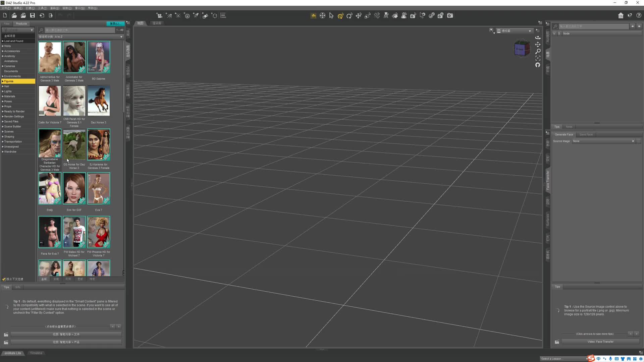The image size is (644, 362).
Task: Toggle the S column header in Scene pane
Action: [x=559, y=34]
